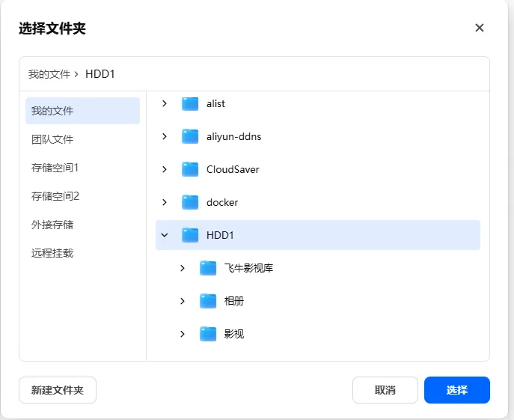Screen dimensions: 514x420
Task: Click the CloudSaver folder icon
Action: pyautogui.click(x=190, y=169)
